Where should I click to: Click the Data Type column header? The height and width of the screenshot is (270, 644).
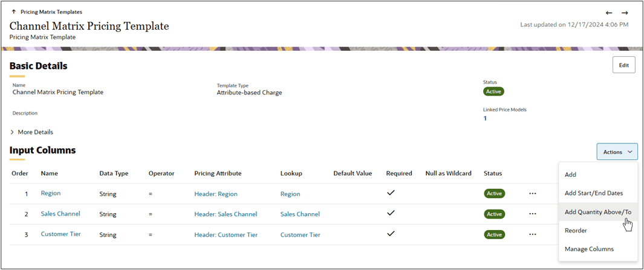pos(114,173)
